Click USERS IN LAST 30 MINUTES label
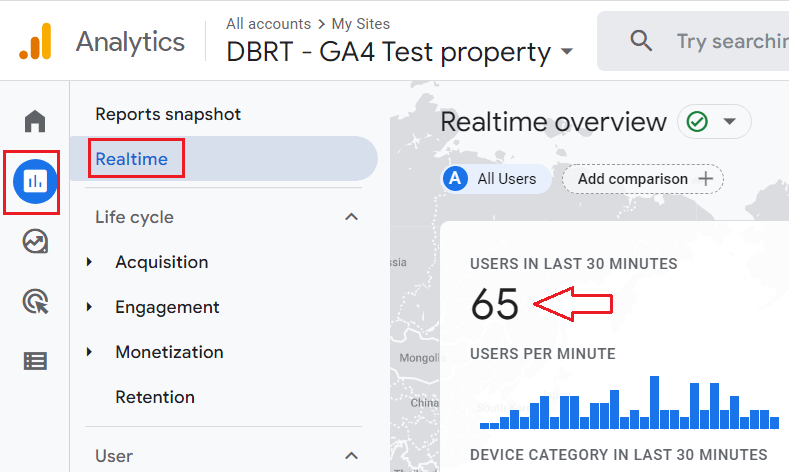The height and width of the screenshot is (472, 789). 574,264
